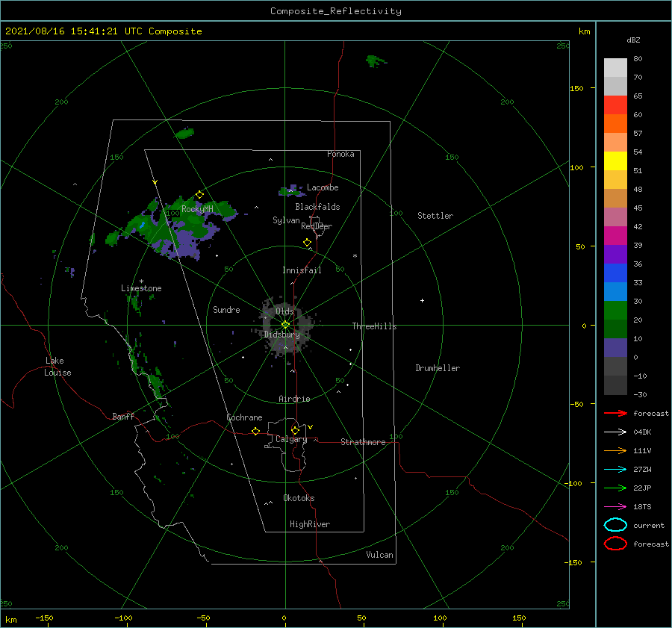Click the Cochrane label
The image size is (672, 628).
pyautogui.click(x=244, y=417)
